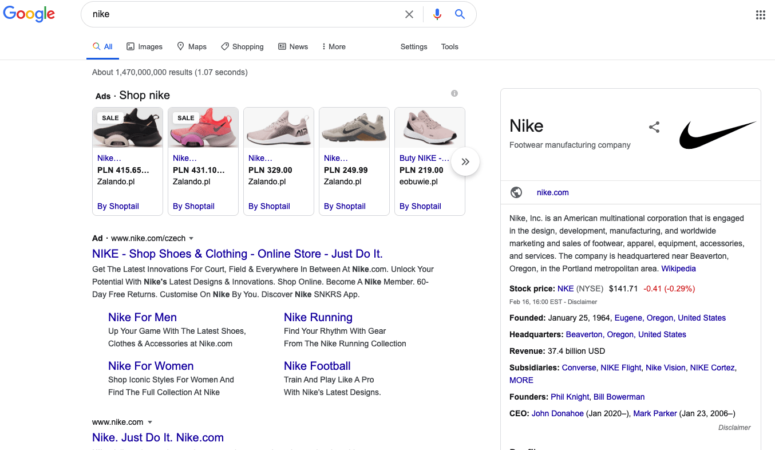This screenshot has height=450, width=775.
Task: Open Beaverton, Oregon headquarters link
Action: click(626, 334)
